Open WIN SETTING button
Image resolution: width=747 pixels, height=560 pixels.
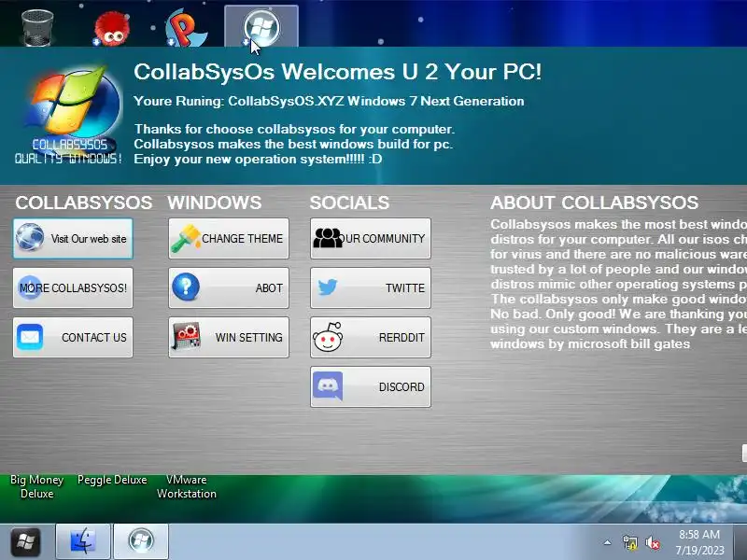coord(229,337)
